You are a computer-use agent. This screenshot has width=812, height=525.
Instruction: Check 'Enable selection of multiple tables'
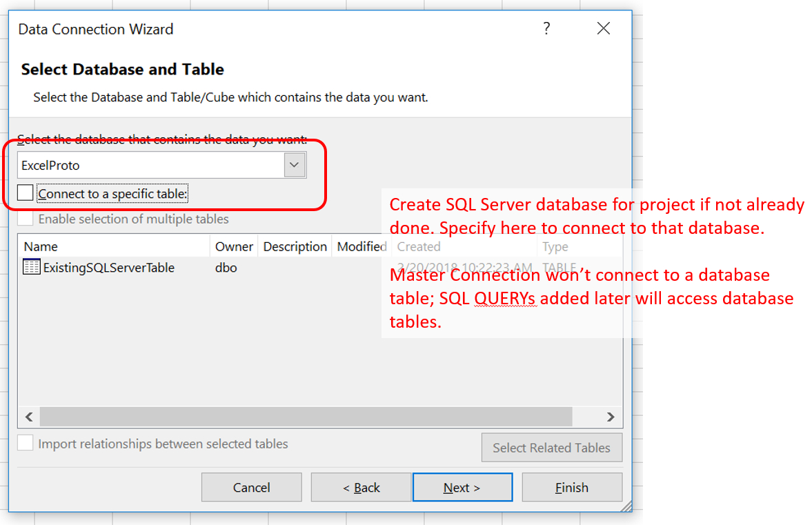pos(26,219)
